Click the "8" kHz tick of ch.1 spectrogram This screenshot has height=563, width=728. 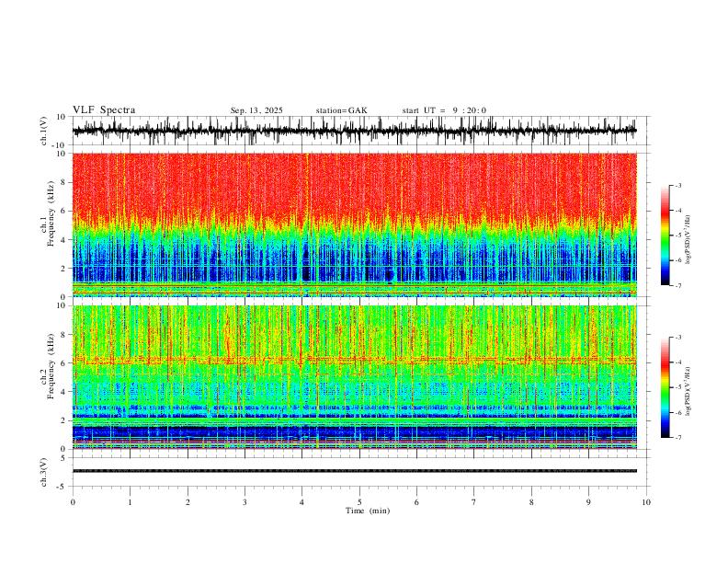64,182
